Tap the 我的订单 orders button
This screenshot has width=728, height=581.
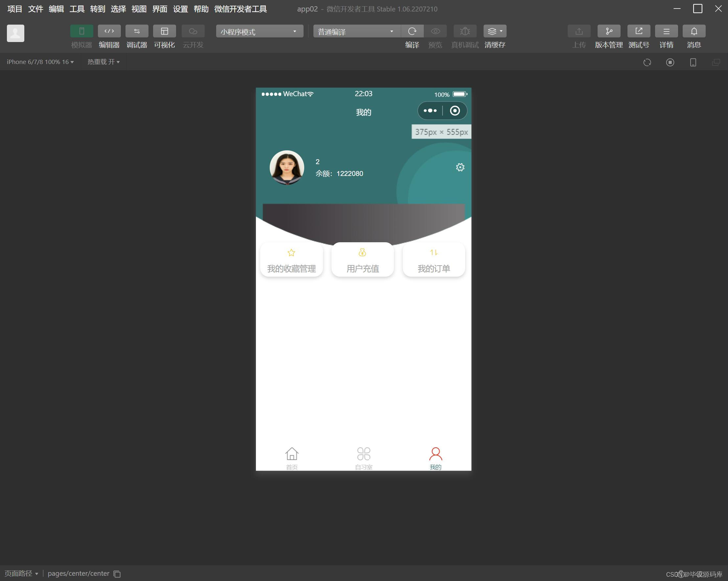pyautogui.click(x=434, y=260)
